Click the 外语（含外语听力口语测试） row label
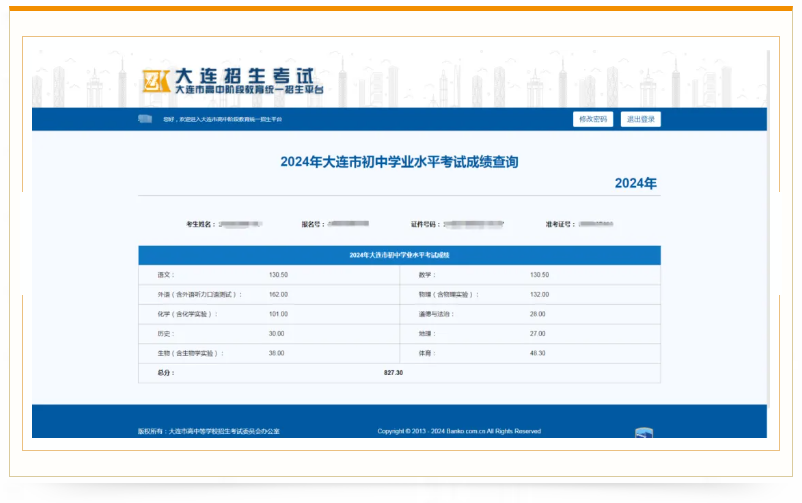The image size is (802, 503). click(x=187, y=294)
